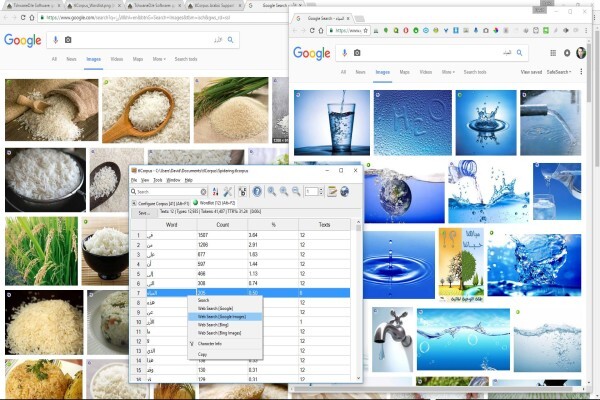Click the last magnifier zoom-out icon
The image size is (600, 400).
296,191
